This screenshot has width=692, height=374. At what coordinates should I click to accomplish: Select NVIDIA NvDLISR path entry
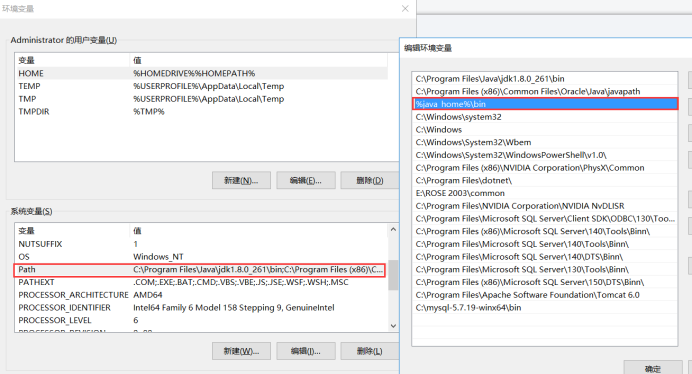point(545,206)
